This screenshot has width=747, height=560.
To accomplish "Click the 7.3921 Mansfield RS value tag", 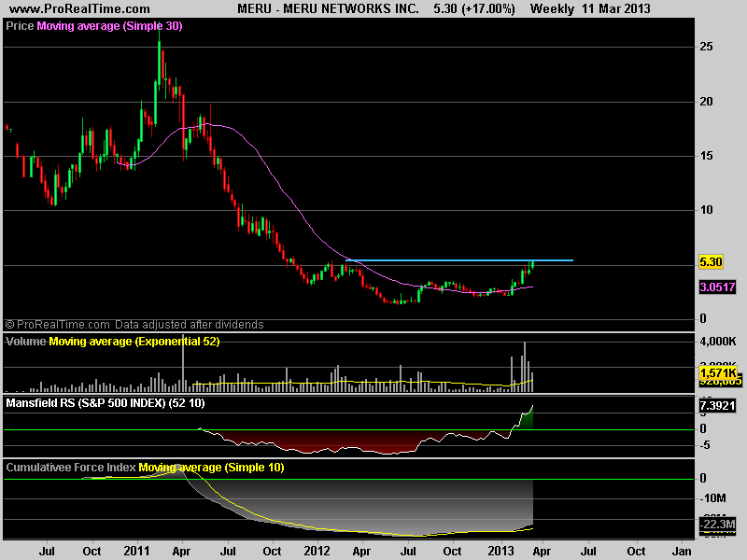I will [717, 407].
